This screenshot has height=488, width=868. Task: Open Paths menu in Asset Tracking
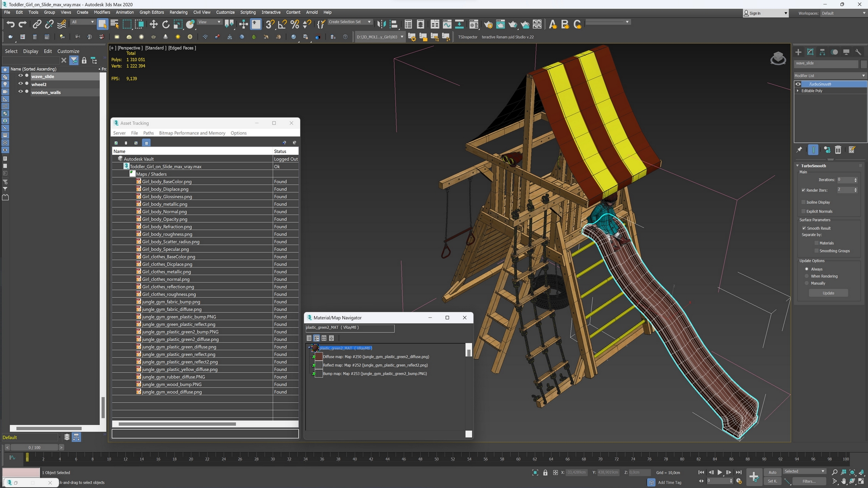tap(148, 133)
